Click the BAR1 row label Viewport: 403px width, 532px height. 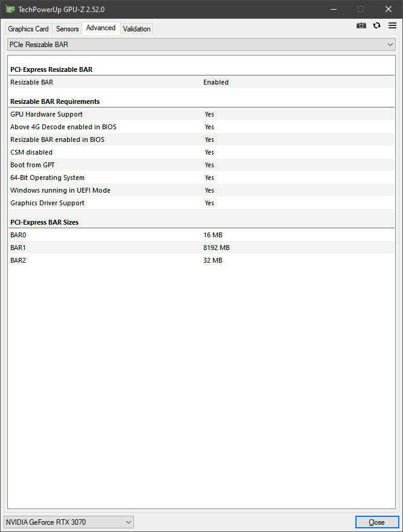(x=18, y=248)
